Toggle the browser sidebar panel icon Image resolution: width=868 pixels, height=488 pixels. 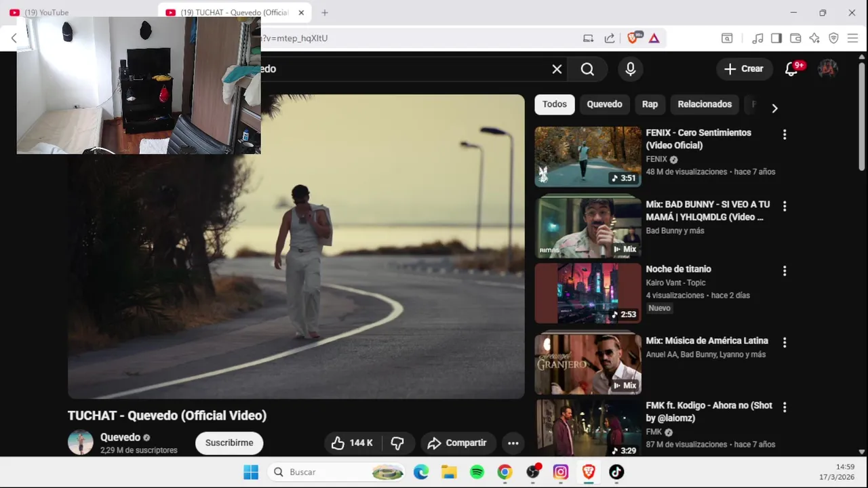coord(776,38)
